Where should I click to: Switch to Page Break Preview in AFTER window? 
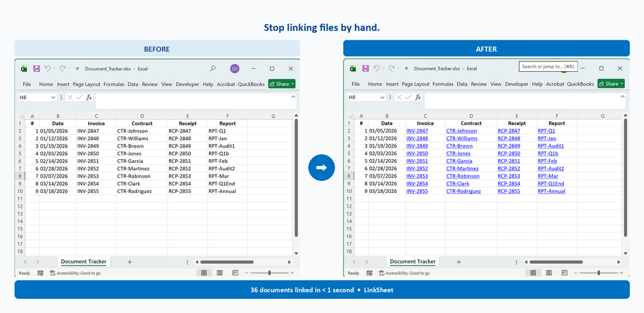(x=565, y=273)
